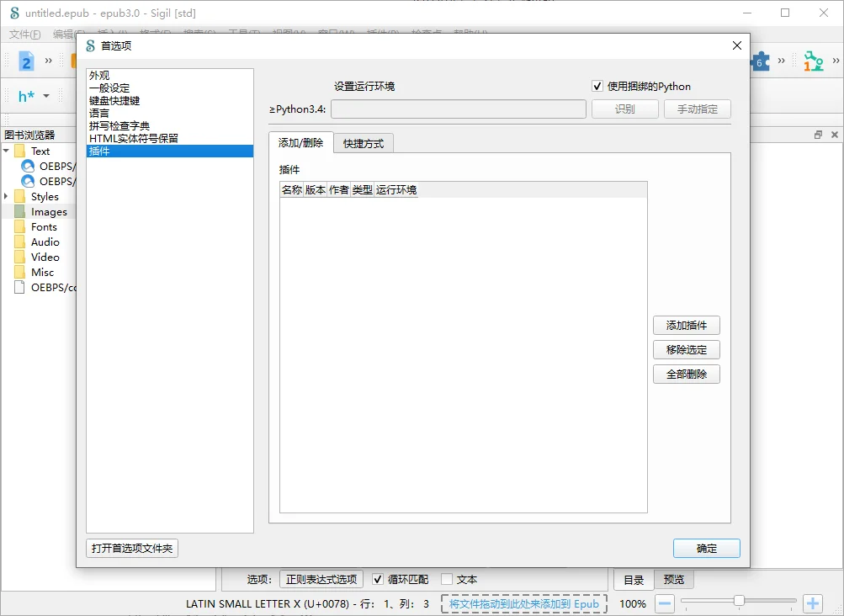The height and width of the screenshot is (616, 844).
Task: Click the dashed drop-files-to-Epub area
Action: pyautogui.click(x=523, y=603)
